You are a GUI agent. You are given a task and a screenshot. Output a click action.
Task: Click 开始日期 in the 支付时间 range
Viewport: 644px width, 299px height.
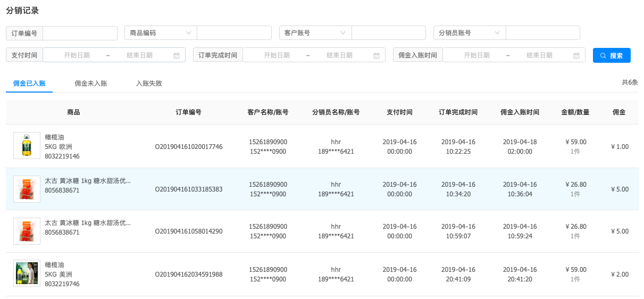(77, 55)
